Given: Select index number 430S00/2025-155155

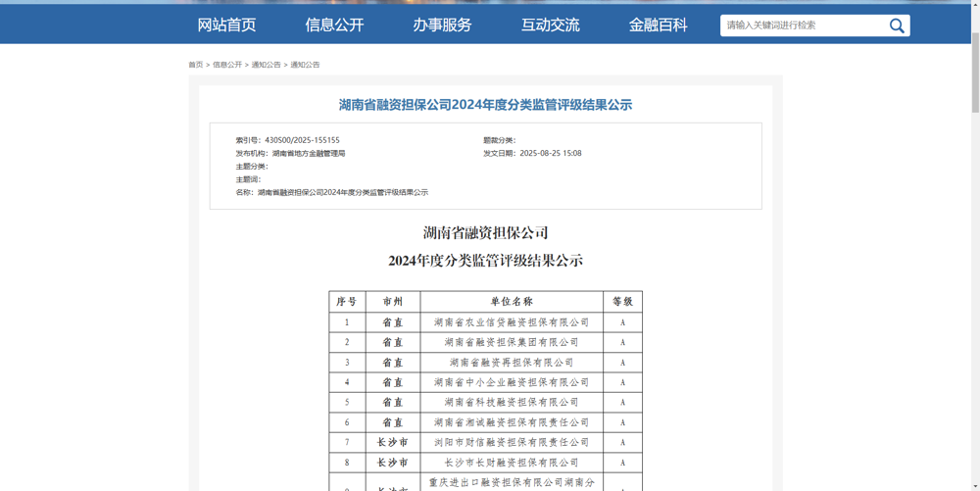Looking at the screenshot, I should click(x=303, y=140).
